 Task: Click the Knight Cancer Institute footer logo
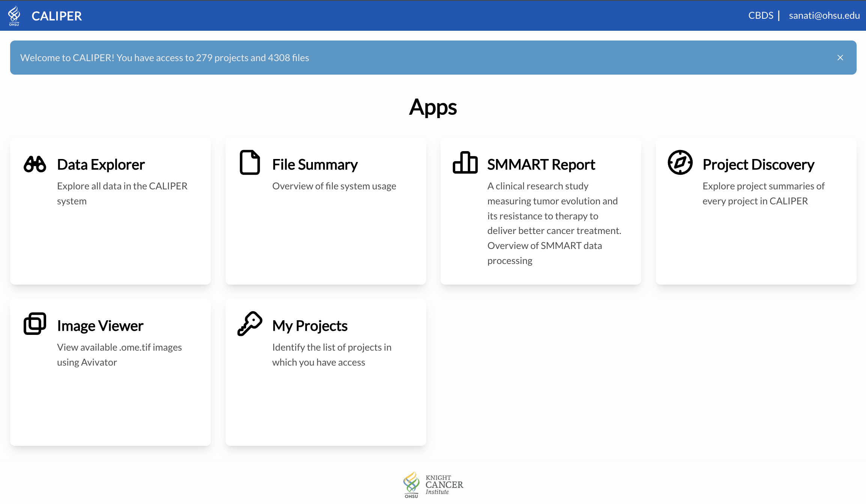coord(433,485)
